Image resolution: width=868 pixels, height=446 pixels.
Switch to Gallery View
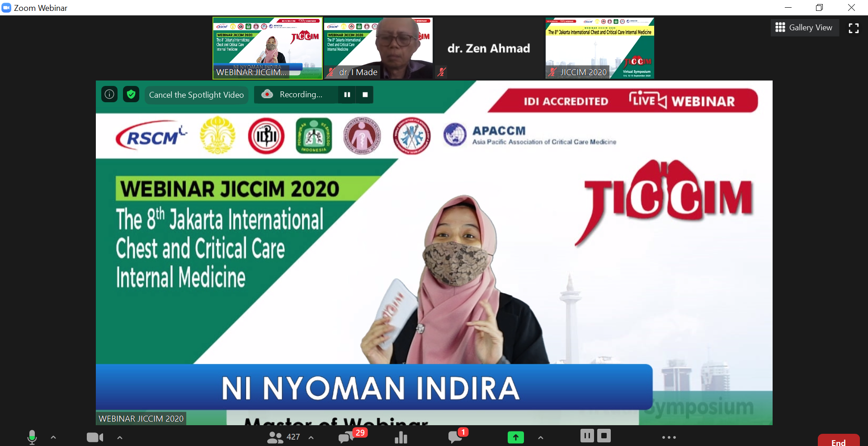tap(805, 28)
